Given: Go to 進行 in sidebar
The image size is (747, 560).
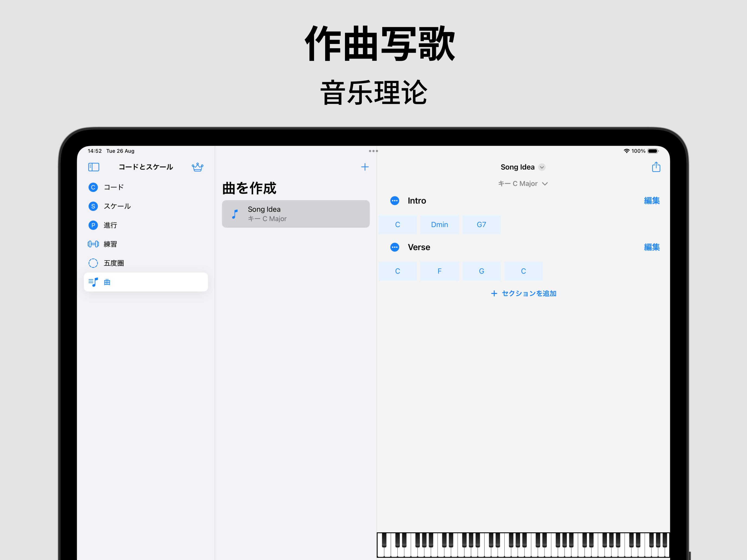Looking at the screenshot, I should pyautogui.click(x=145, y=225).
